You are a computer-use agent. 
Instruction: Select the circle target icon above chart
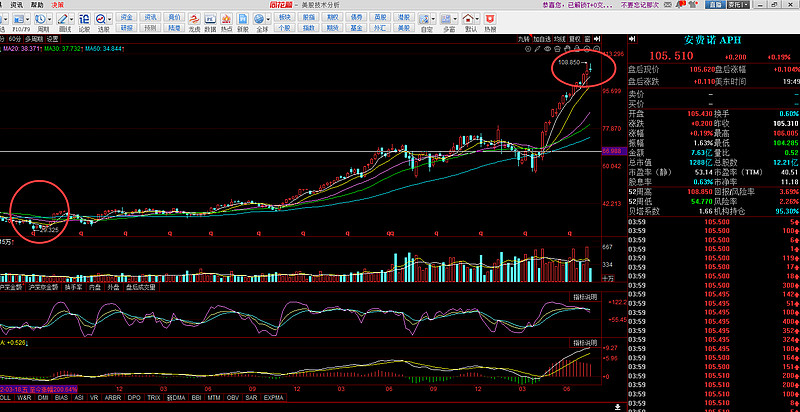coord(528,49)
